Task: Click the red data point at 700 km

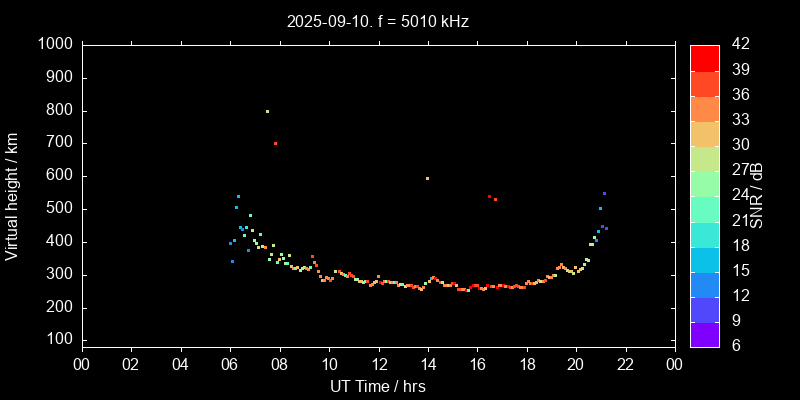Action: pyautogui.click(x=275, y=144)
